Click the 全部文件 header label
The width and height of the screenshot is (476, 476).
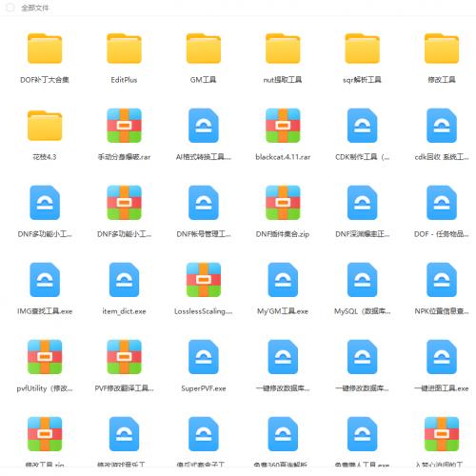(35, 8)
